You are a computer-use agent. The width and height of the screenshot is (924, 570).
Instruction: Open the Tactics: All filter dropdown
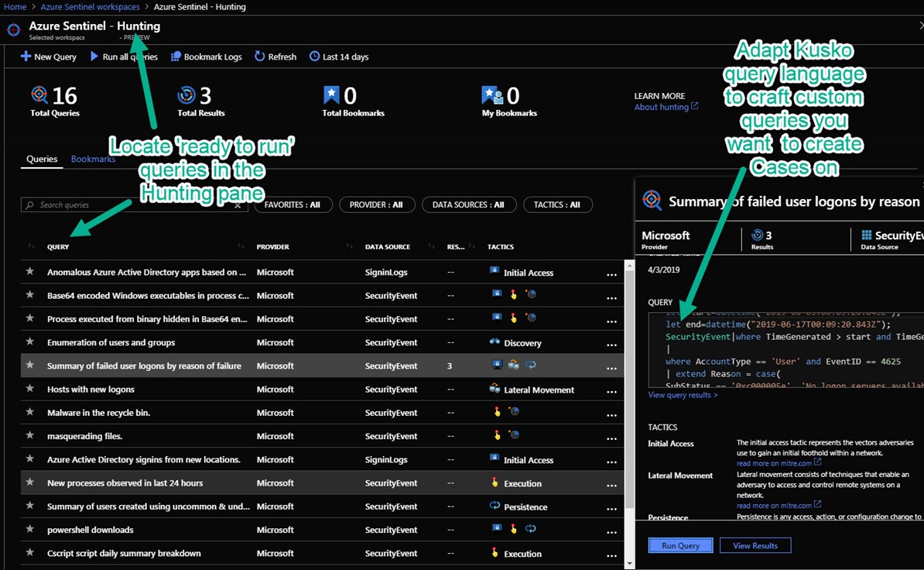click(x=557, y=205)
